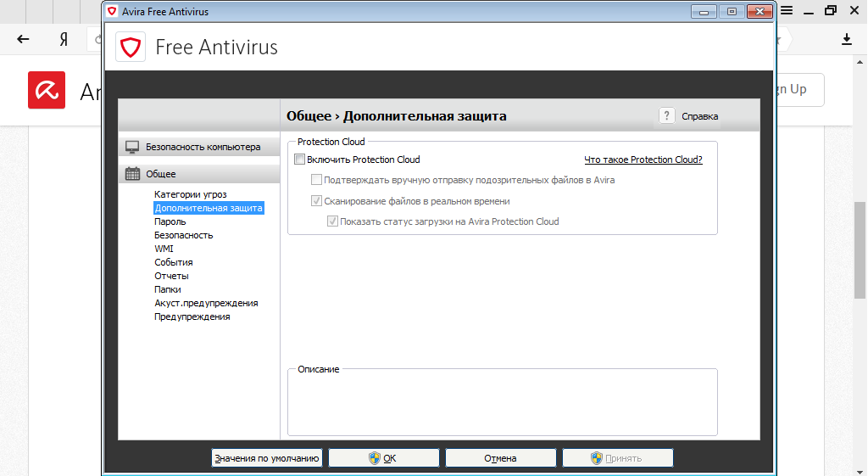
Task: Select Категории угроз in the tree
Action: [x=191, y=194]
